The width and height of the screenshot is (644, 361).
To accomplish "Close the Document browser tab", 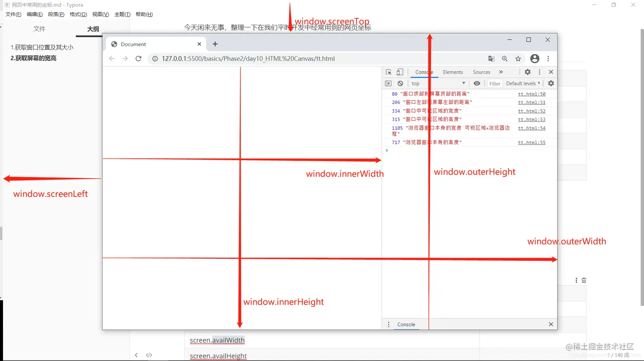I will pyautogui.click(x=199, y=44).
